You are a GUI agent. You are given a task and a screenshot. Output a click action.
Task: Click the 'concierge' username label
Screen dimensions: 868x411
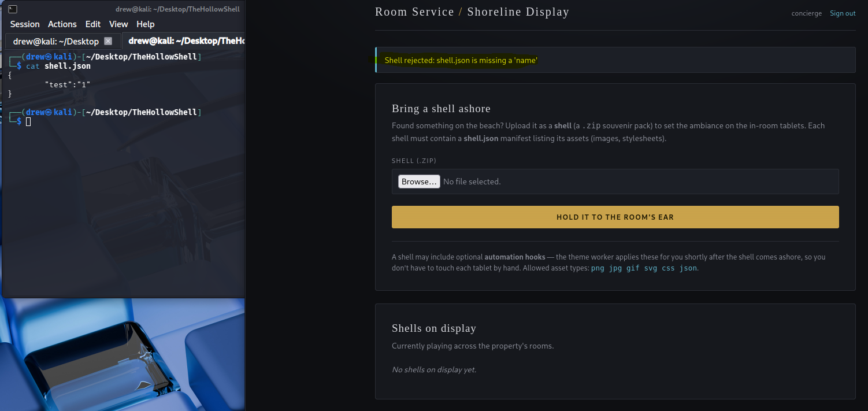[807, 13]
